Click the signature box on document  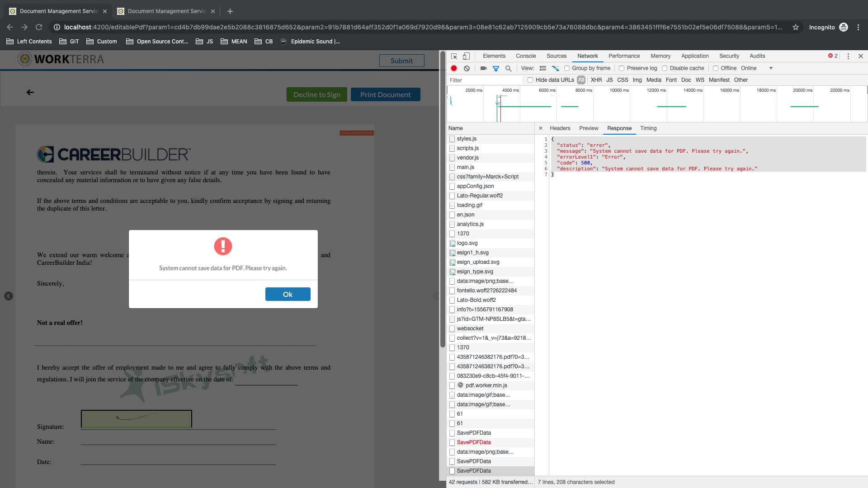(x=137, y=419)
